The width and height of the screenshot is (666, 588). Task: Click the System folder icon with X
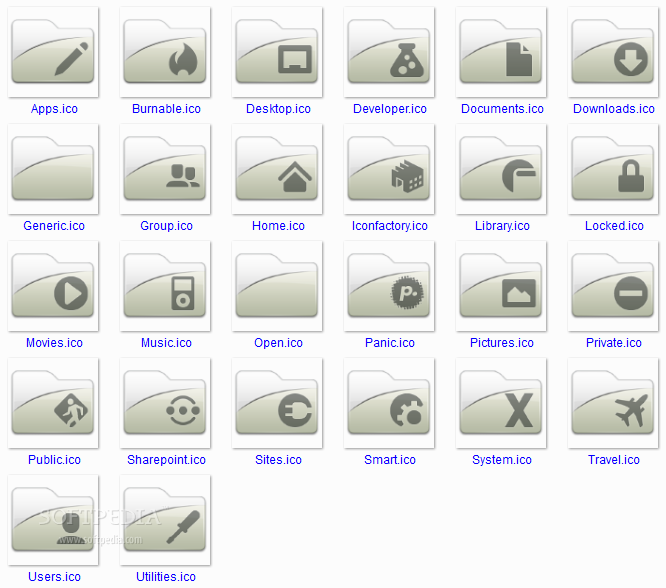coord(501,403)
